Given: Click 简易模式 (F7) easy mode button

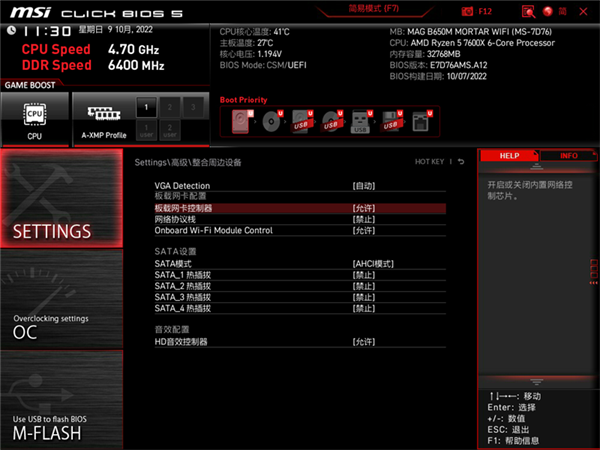Looking at the screenshot, I should (372, 7).
